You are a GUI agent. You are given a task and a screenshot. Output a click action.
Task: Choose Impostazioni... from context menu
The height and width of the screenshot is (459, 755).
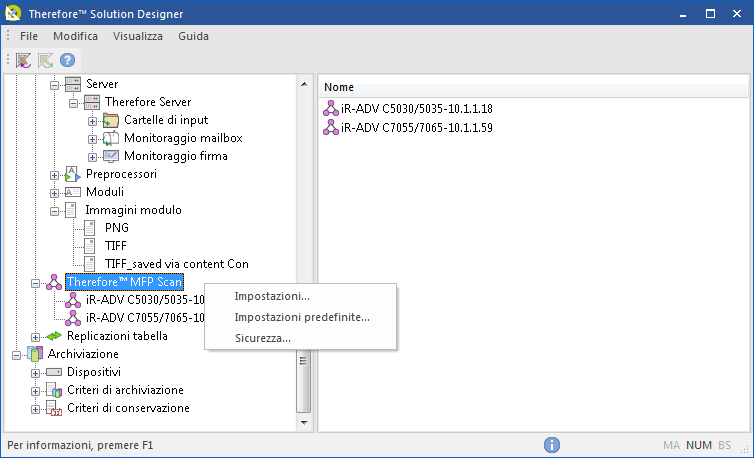(x=300, y=296)
